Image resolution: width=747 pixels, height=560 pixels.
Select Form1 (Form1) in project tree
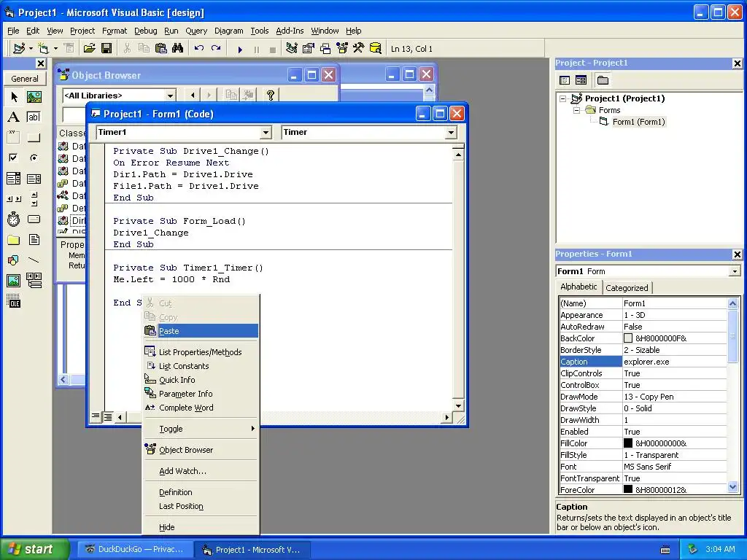click(x=638, y=122)
